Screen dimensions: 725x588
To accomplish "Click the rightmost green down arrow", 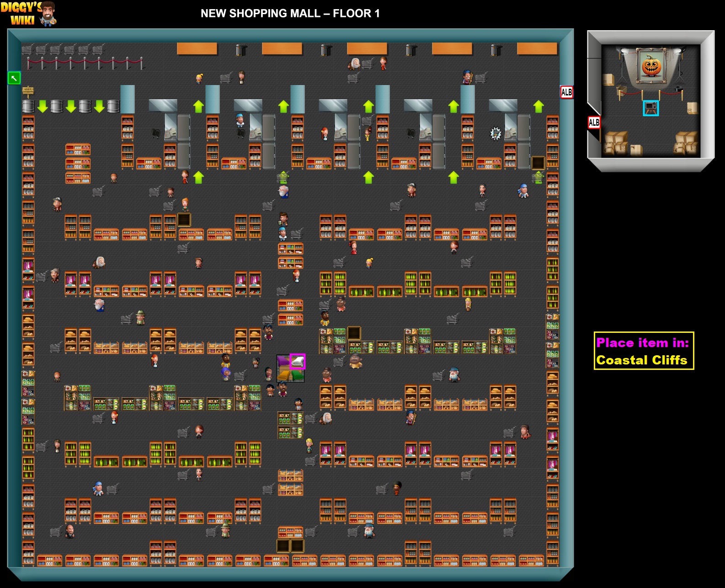I will point(99,107).
